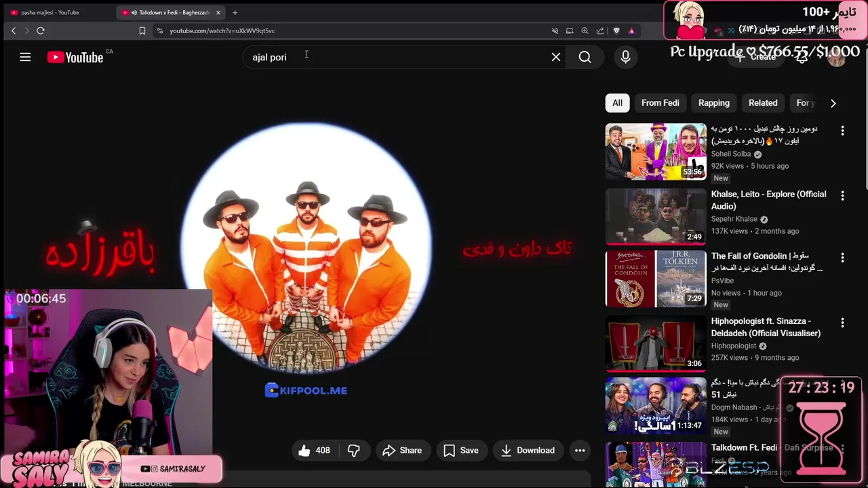
Task: Select the 'All' filter chip
Action: pos(617,103)
